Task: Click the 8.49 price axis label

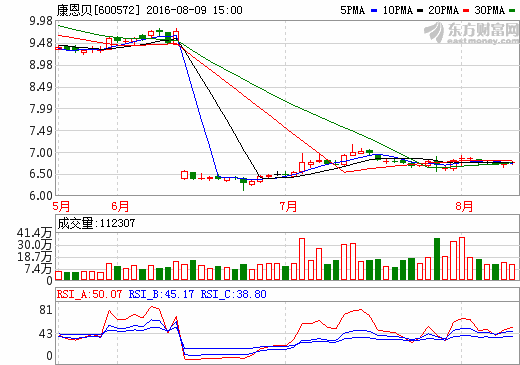Action: [x=41, y=87]
